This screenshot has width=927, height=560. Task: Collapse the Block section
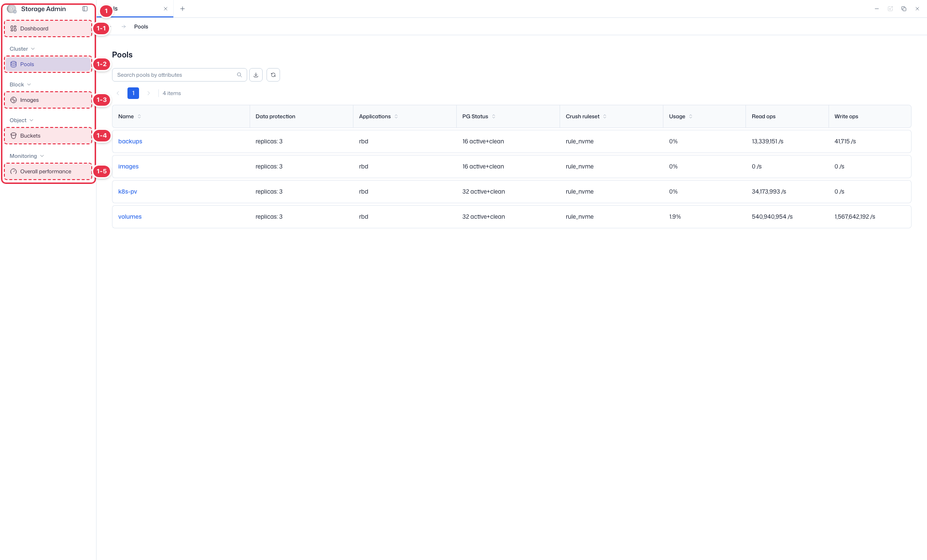pos(20,84)
